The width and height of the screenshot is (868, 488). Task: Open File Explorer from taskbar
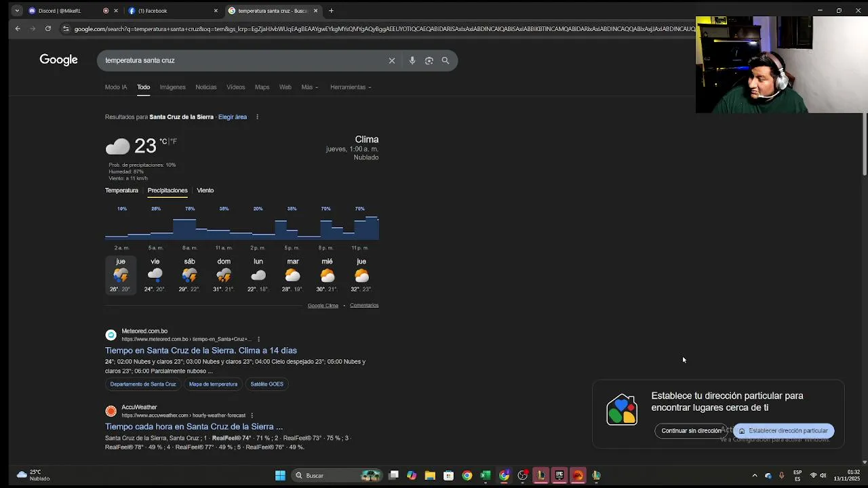pos(430,475)
